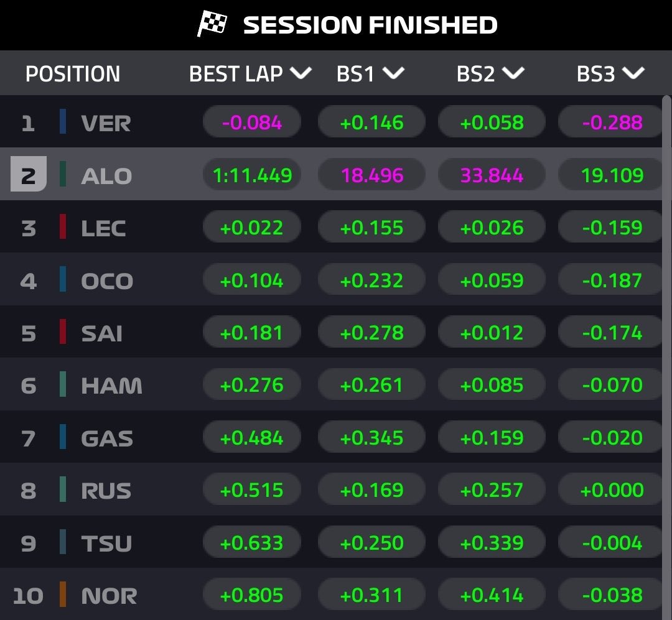Click Verstappen's best lap -0.084 pill

coord(252,123)
